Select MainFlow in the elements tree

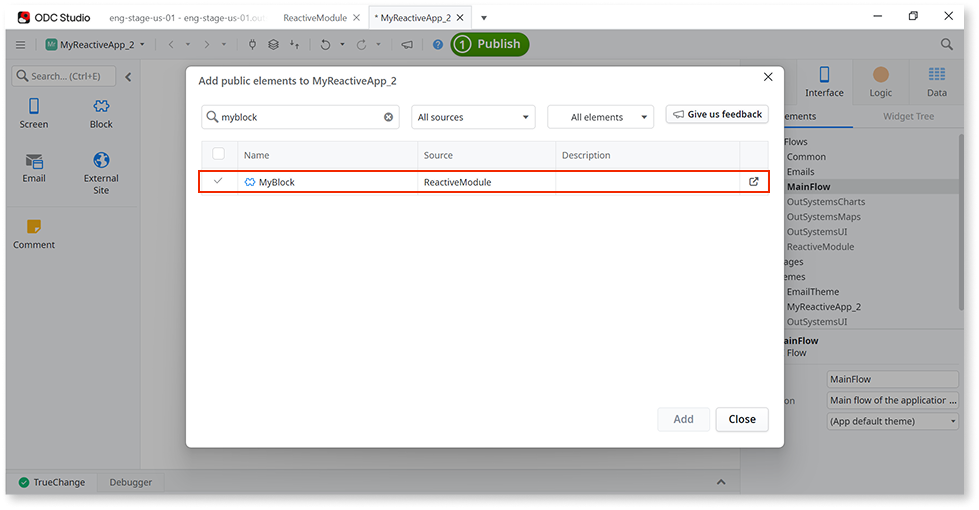pos(809,187)
